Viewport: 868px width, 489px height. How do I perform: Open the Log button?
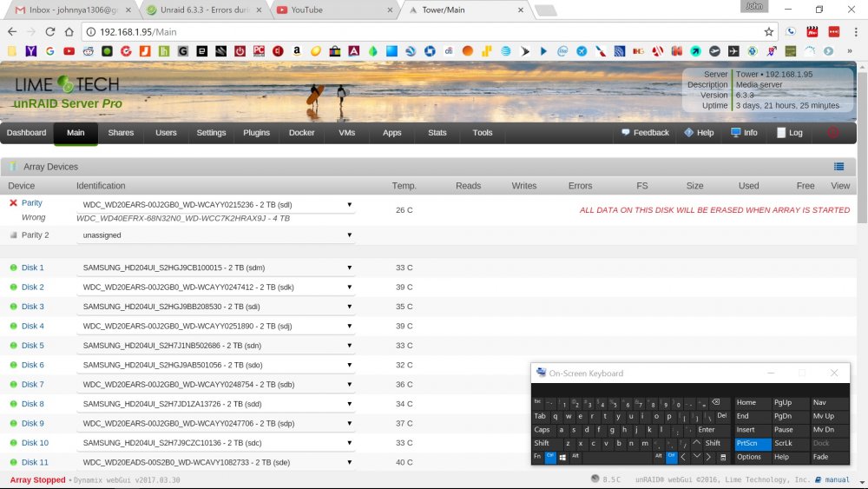pos(789,133)
